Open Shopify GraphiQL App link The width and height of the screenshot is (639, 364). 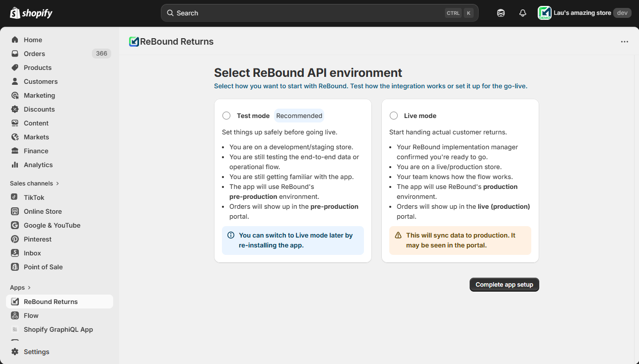coord(60,329)
